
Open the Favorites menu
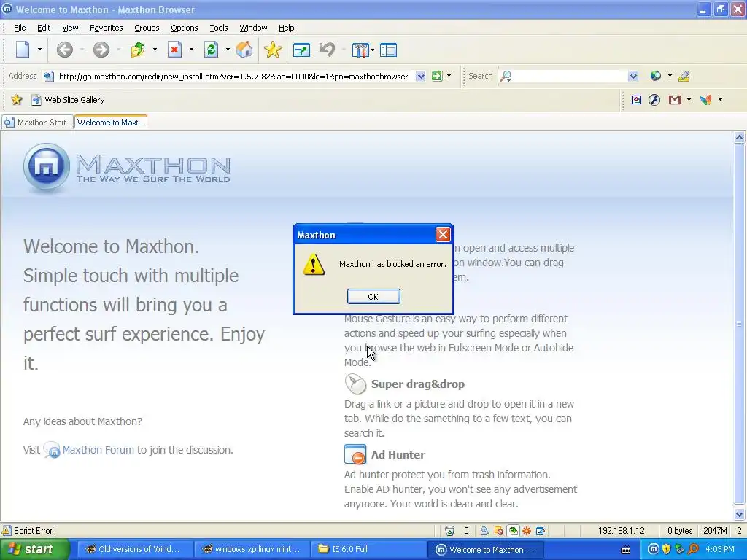tap(107, 28)
